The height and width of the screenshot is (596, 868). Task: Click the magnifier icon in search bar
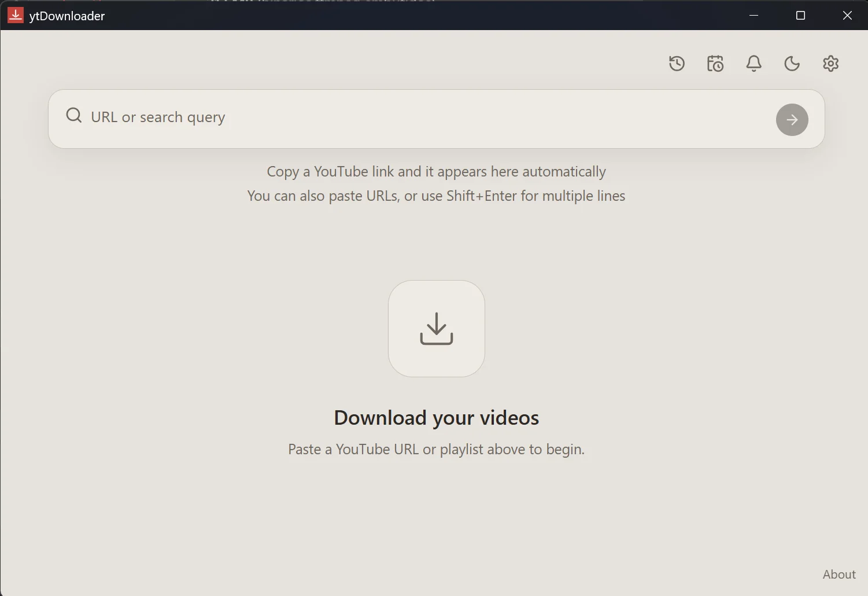(74, 116)
